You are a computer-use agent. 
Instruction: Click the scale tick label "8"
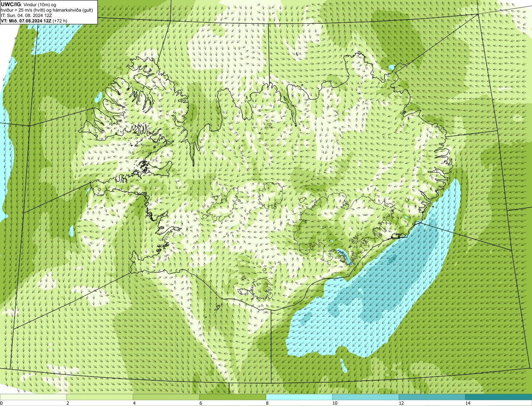267,403
